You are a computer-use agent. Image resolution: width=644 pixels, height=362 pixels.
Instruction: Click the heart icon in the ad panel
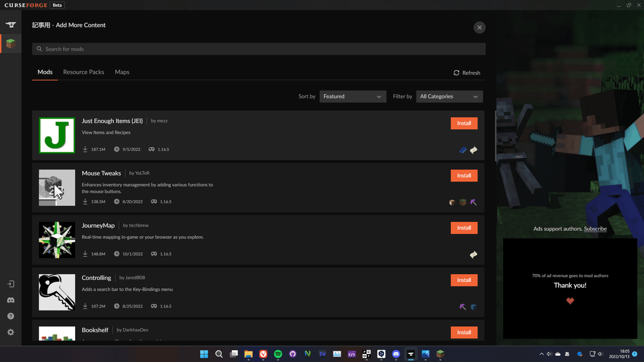click(570, 301)
